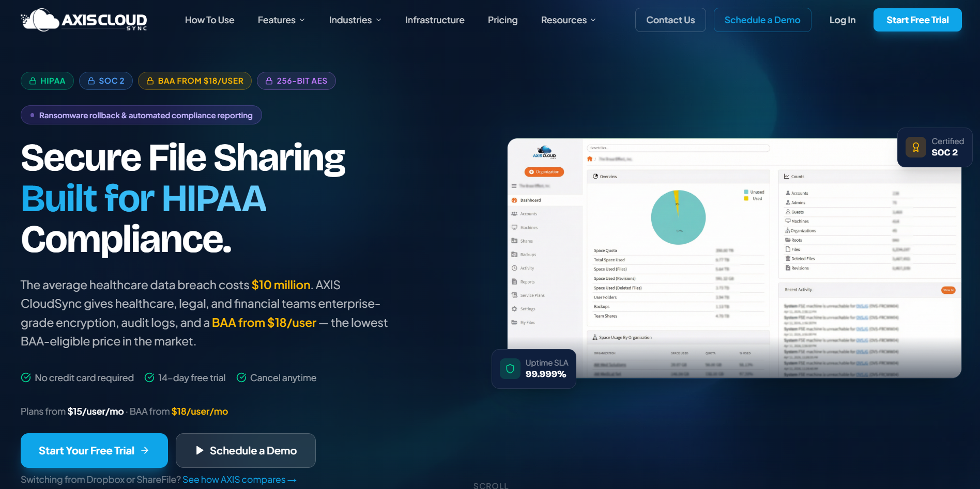Click the Search files field in the dashboard preview
980x489 pixels.
click(678, 148)
